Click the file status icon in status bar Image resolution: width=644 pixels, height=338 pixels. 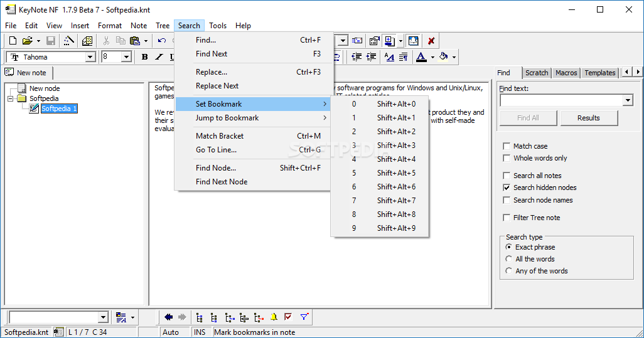tap(59, 332)
